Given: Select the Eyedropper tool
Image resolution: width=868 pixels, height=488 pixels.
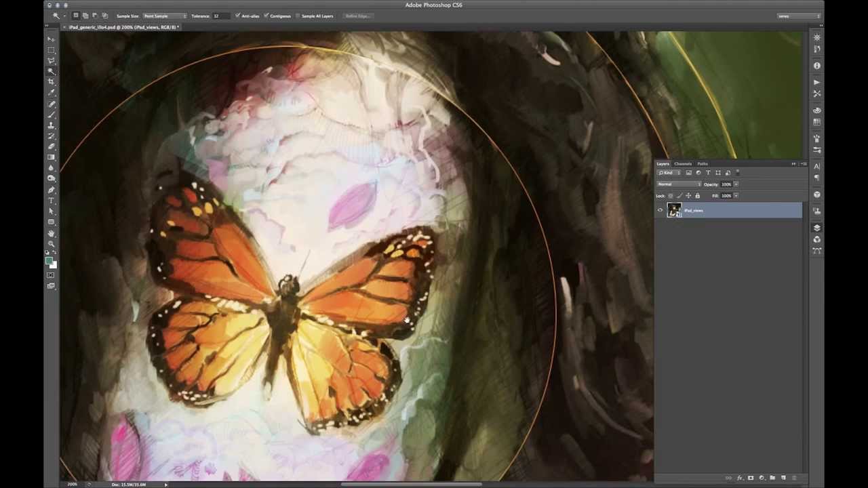Looking at the screenshot, I should coord(51,92).
